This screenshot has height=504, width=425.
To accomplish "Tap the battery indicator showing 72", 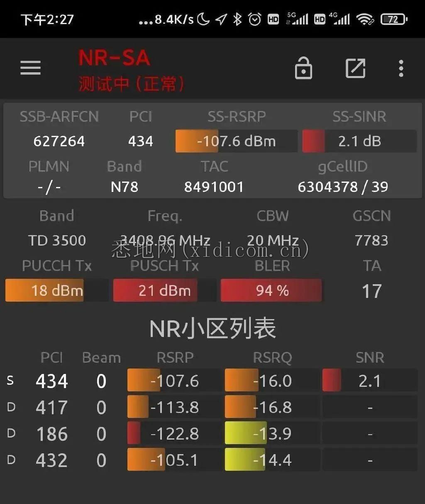I will point(394,19).
